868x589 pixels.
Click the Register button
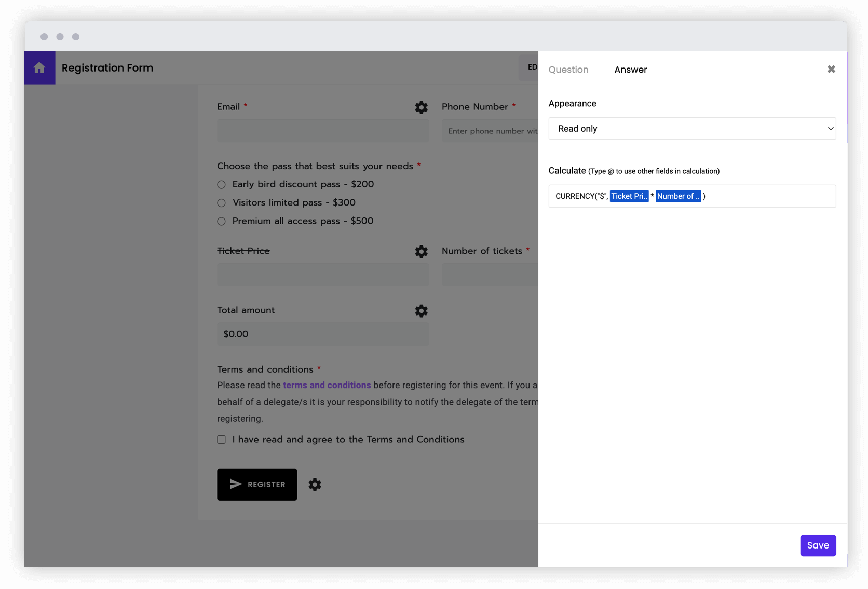[257, 484]
